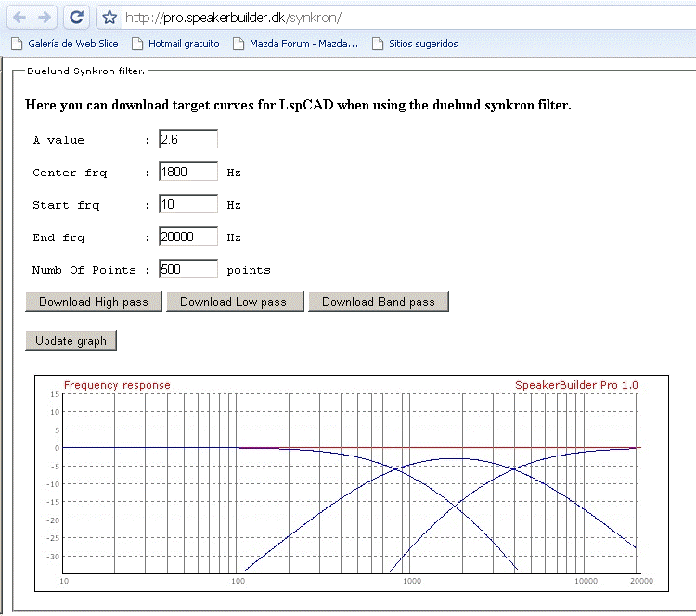The width and height of the screenshot is (696, 616).
Task: Click the Update graph button
Action: coord(71,340)
